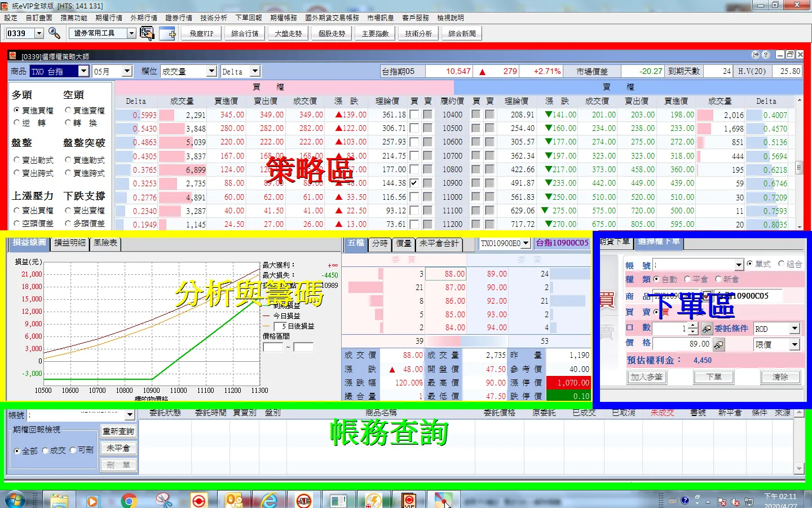The width and height of the screenshot is (812, 508).
Task: Expand the ROD order condition dropdown
Action: pyautogui.click(x=795, y=329)
